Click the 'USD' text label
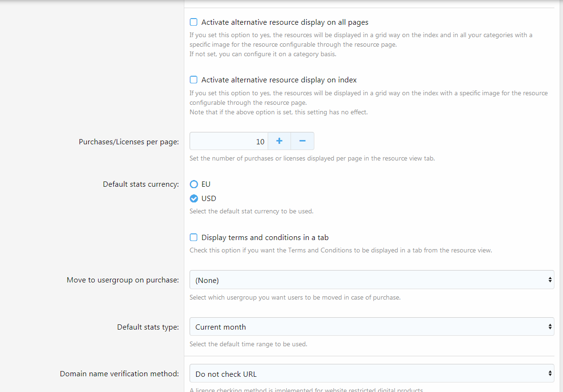 coord(209,199)
